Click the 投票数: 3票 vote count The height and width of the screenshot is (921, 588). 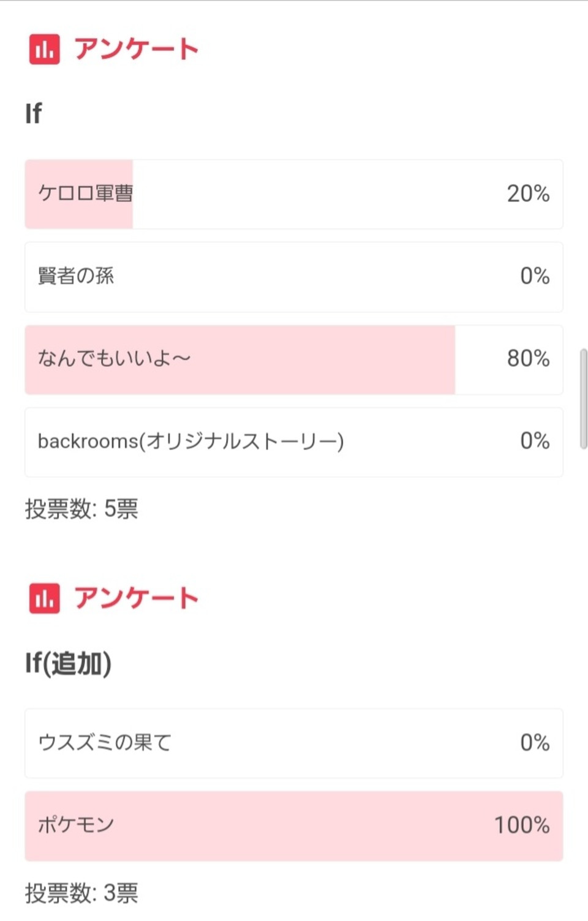[x=81, y=893]
